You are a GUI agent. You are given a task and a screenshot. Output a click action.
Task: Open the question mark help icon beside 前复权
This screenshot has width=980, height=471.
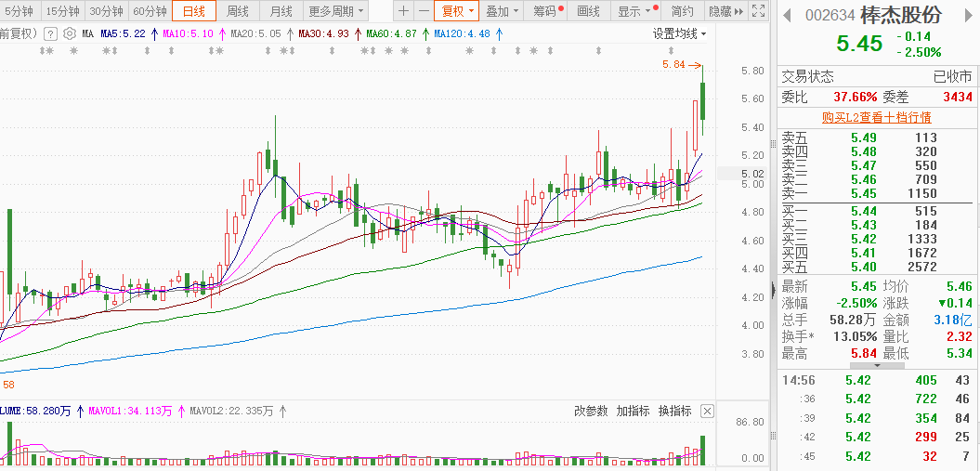tap(50, 33)
